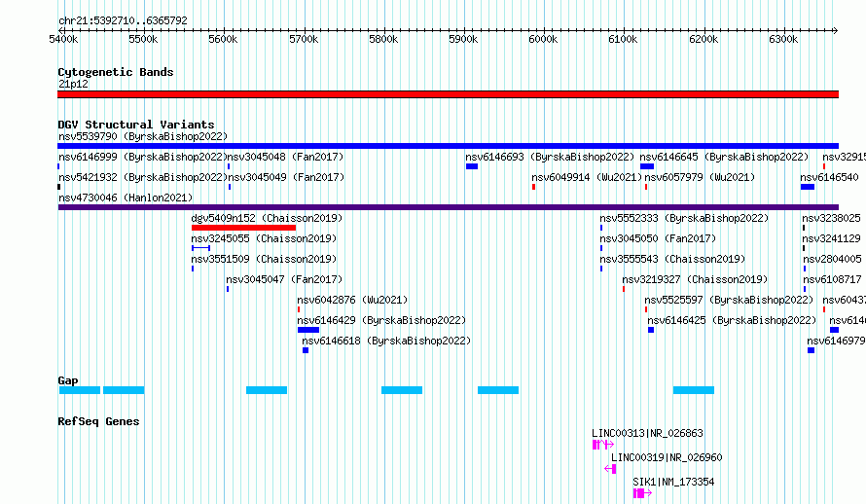Select variant label nsv3241129
The image size is (866, 504).
832,238
